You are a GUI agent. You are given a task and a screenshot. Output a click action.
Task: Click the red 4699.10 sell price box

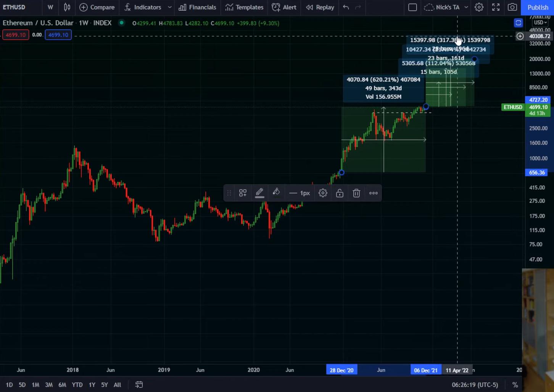(15, 35)
